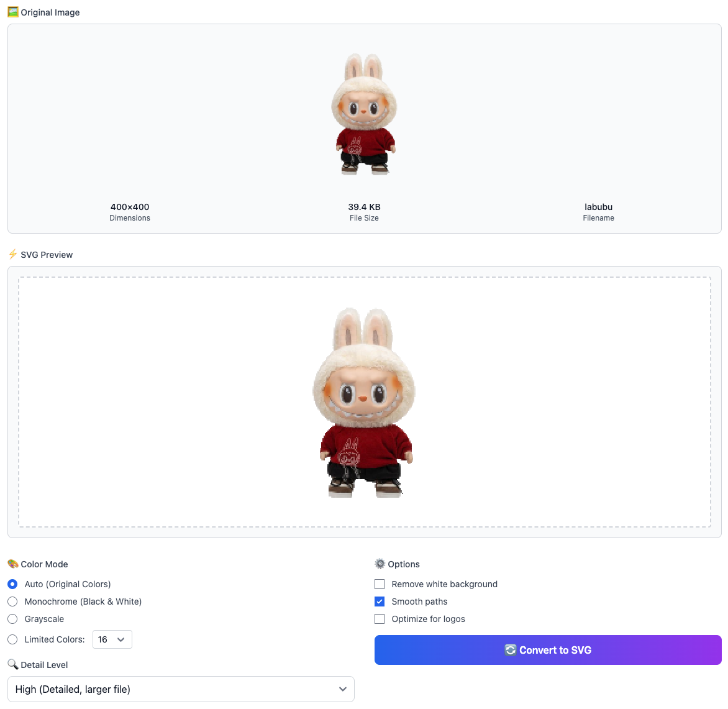The image size is (728, 709).
Task: Open the Detail Level dropdown
Action: pos(181,689)
